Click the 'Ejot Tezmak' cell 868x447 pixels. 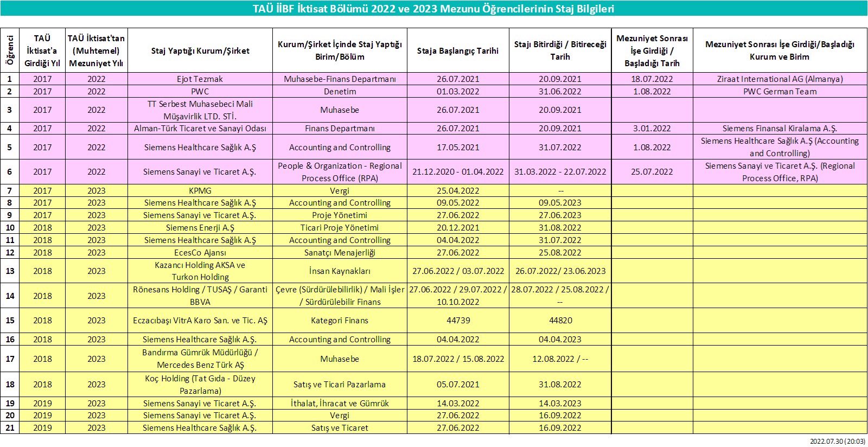click(x=200, y=79)
